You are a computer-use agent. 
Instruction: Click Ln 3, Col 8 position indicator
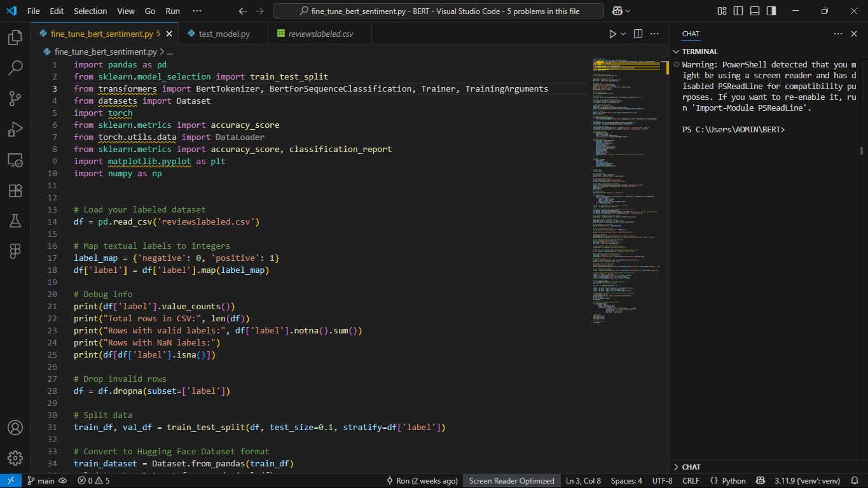coord(583,481)
